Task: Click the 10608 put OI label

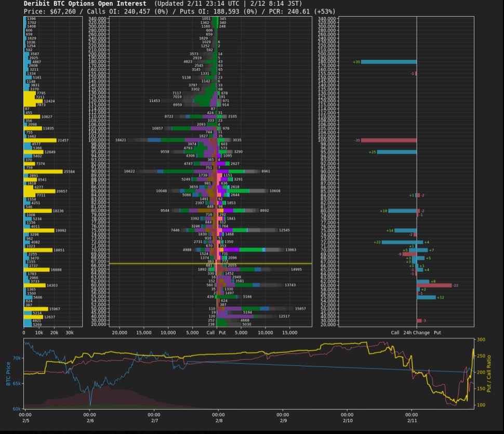Action: [275, 191]
